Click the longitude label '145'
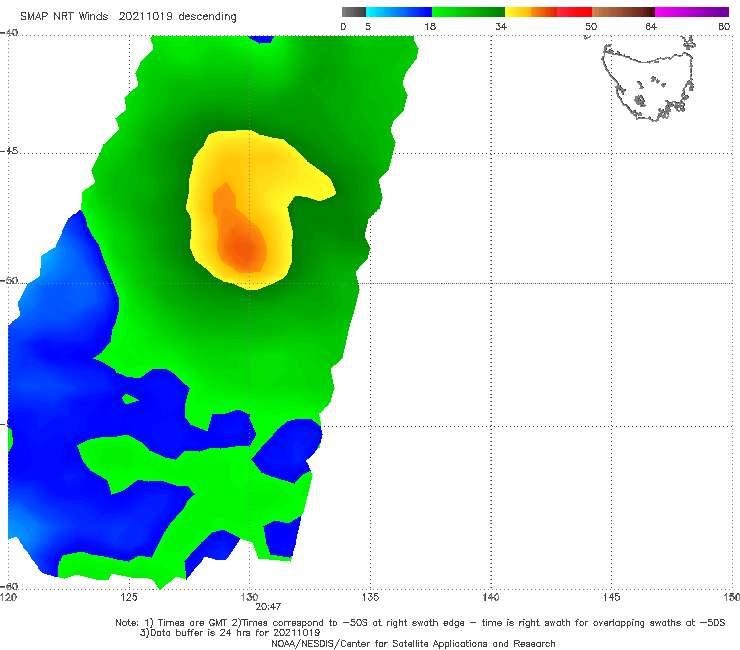 point(612,597)
